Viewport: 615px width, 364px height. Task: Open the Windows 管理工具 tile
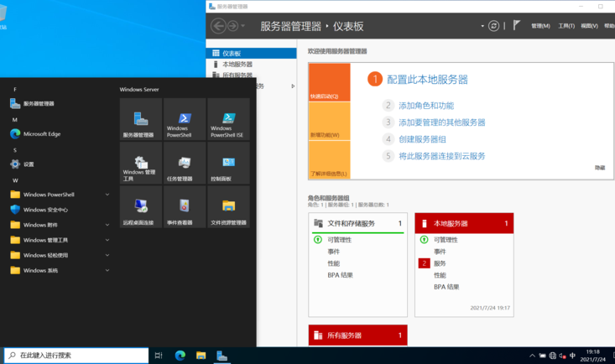pyautogui.click(x=141, y=163)
